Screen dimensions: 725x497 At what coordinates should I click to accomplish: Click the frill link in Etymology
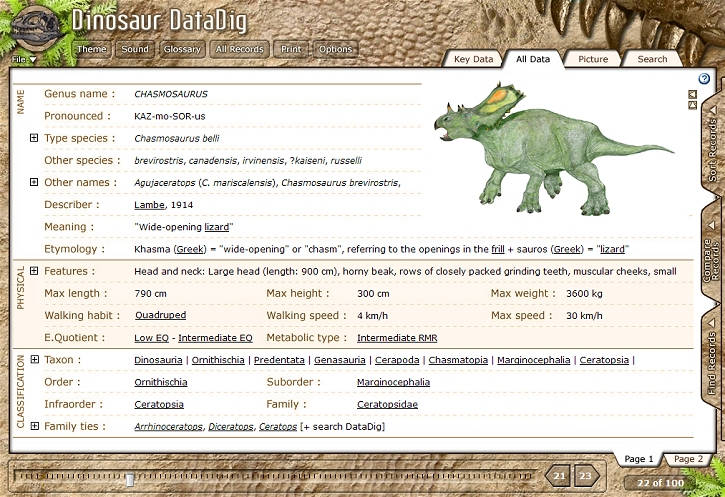click(x=498, y=249)
